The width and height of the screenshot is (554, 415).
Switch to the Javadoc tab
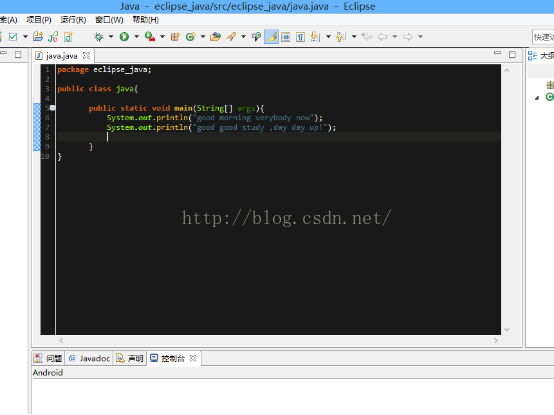tap(90, 358)
